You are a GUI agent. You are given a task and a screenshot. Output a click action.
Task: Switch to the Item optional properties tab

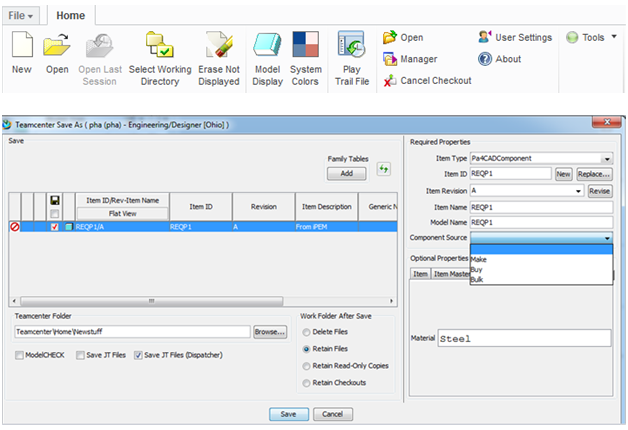tap(420, 274)
